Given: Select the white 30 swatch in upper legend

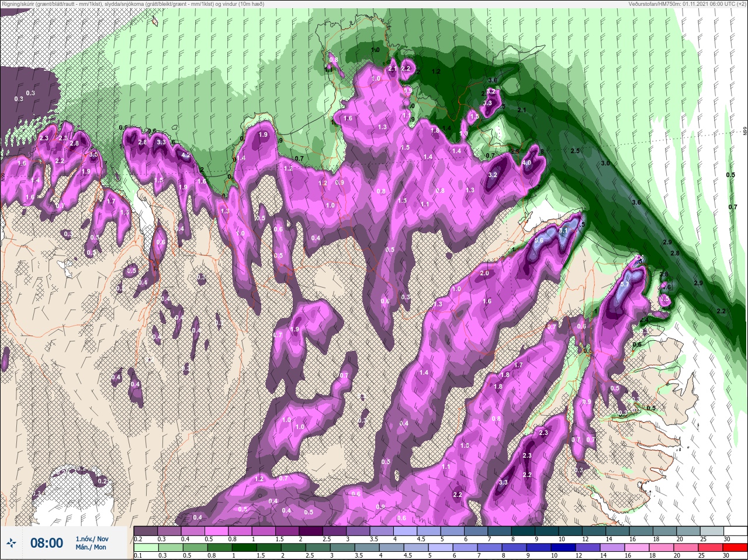Looking at the screenshot, I should tap(735, 530).
